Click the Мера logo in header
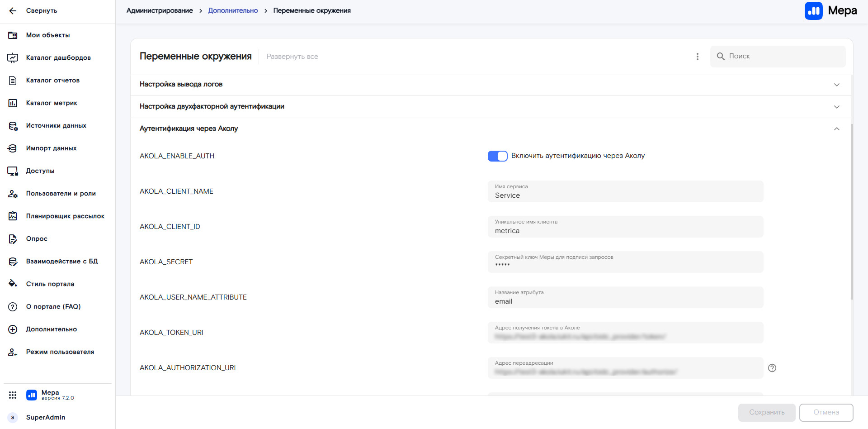 pyautogui.click(x=830, y=11)
